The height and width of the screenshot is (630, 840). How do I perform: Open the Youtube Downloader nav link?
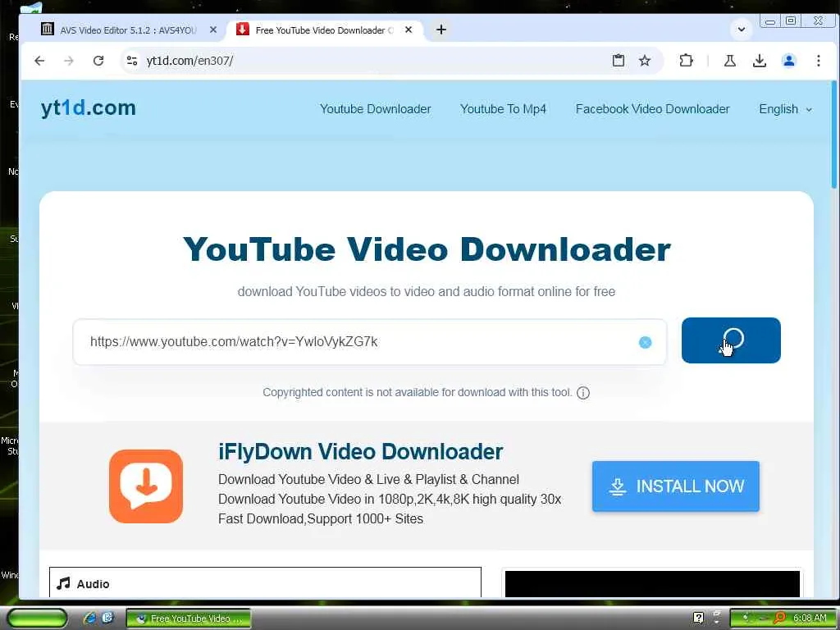[x=375, y=109]
